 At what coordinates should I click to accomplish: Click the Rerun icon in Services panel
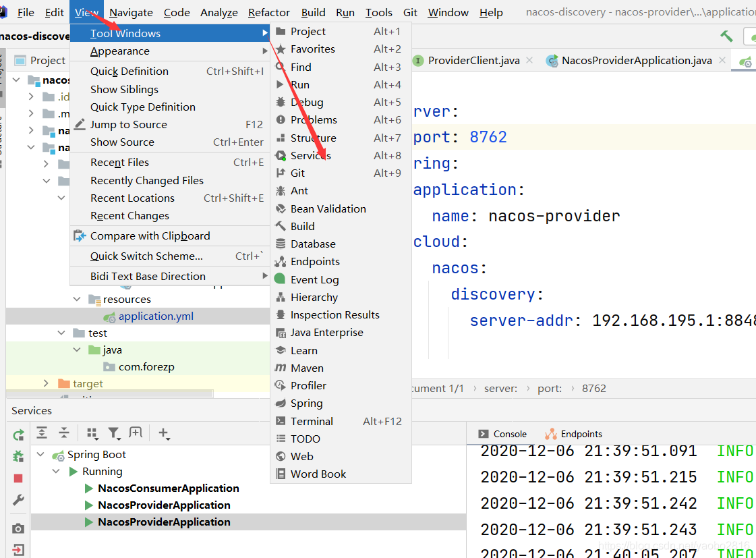pos(18,435)
